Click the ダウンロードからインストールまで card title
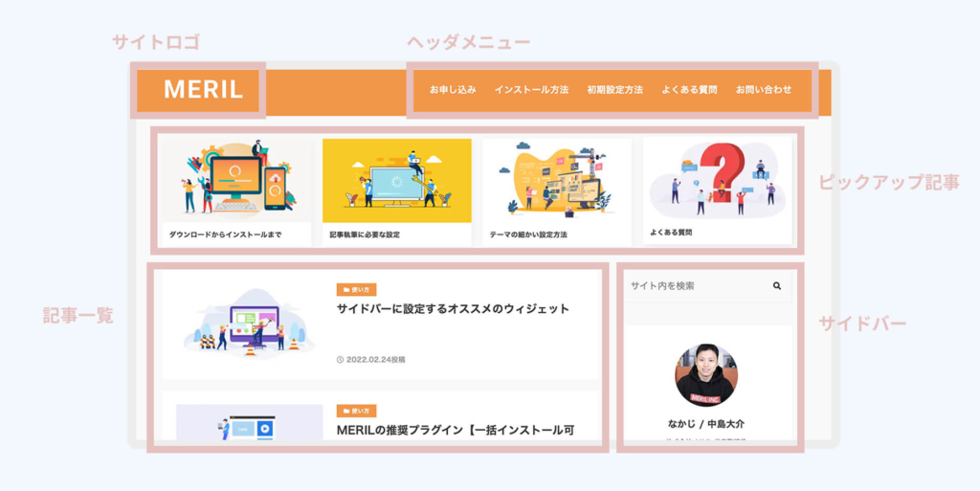Viewport: 980px width, 491px height. coord(225,234)
